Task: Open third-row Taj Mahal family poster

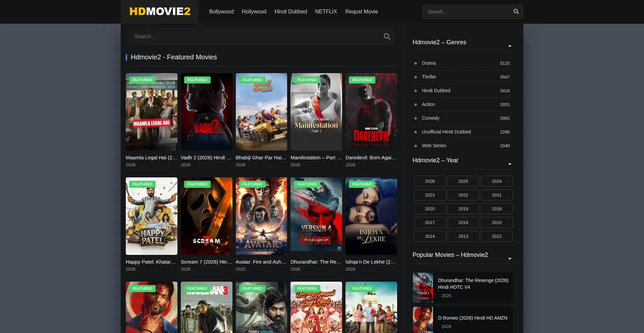Action: 371,307
